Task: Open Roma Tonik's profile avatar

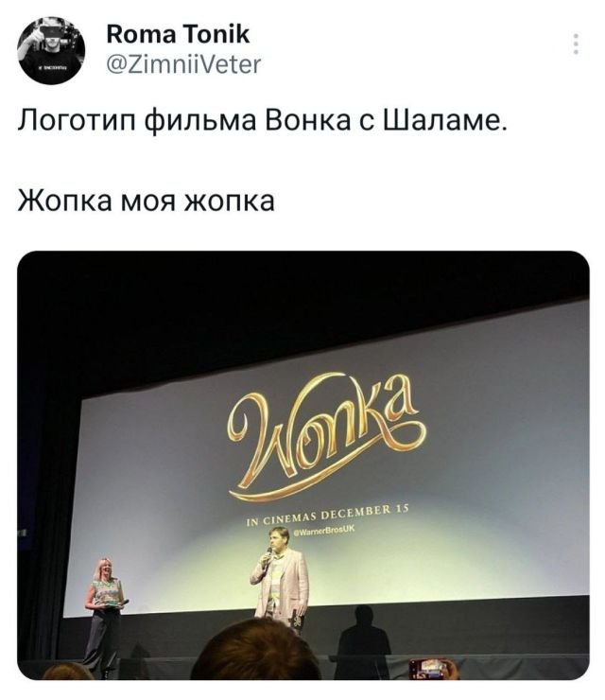Action: [x=51, y=50]
